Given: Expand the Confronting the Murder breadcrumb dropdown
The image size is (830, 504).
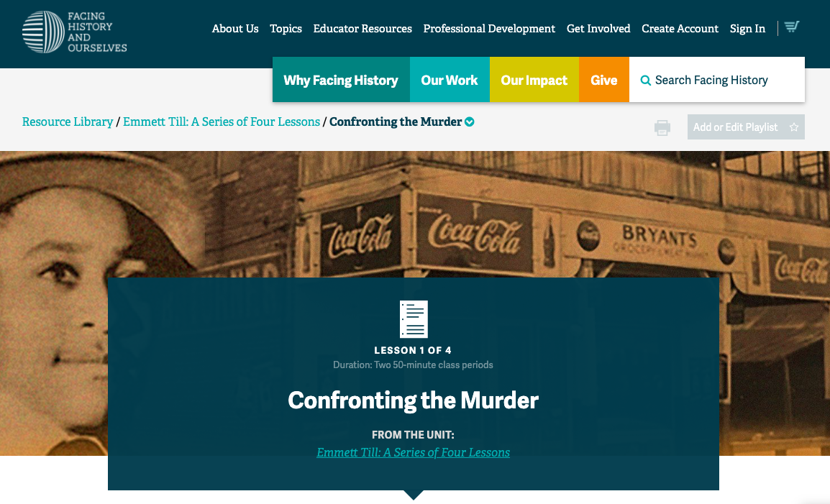Looking at the screenshot, I should coord(469,122).
